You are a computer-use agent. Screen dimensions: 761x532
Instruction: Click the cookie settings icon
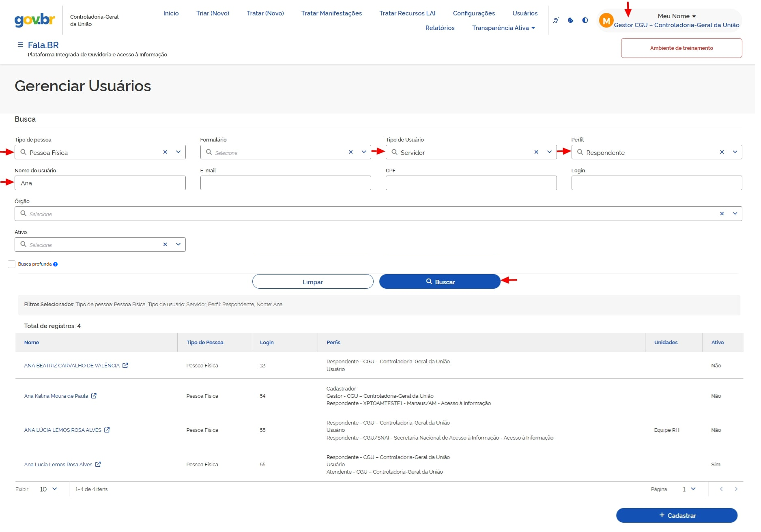(x=570, y=20)
